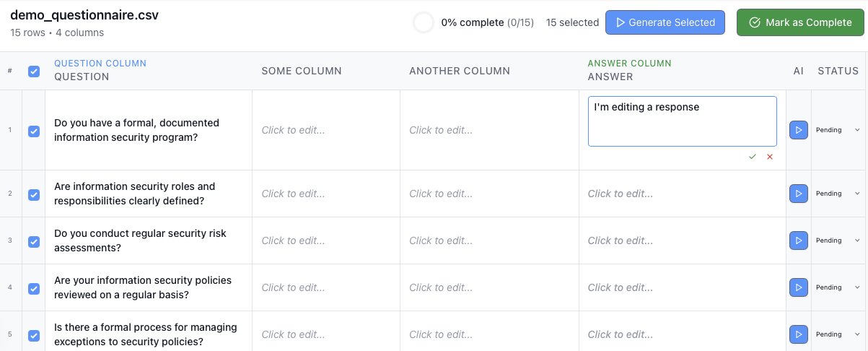The height and width of the screenshot is (351, 868).
Task: Toggle the select-all checkbox in header
Action: point(34,71)
